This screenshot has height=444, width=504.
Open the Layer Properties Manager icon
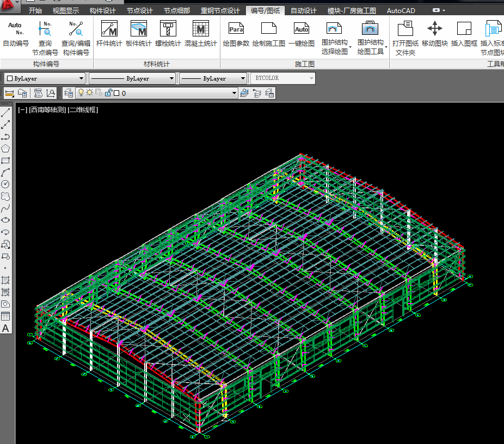[69, 93]
